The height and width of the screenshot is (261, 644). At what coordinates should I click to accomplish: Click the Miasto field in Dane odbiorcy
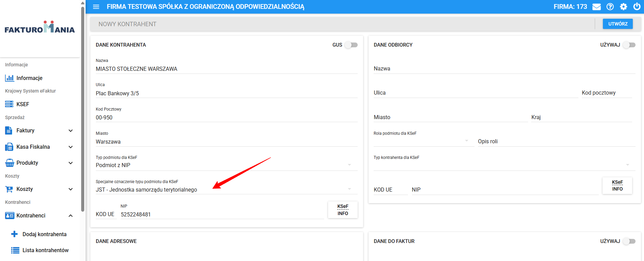[451, 117]
